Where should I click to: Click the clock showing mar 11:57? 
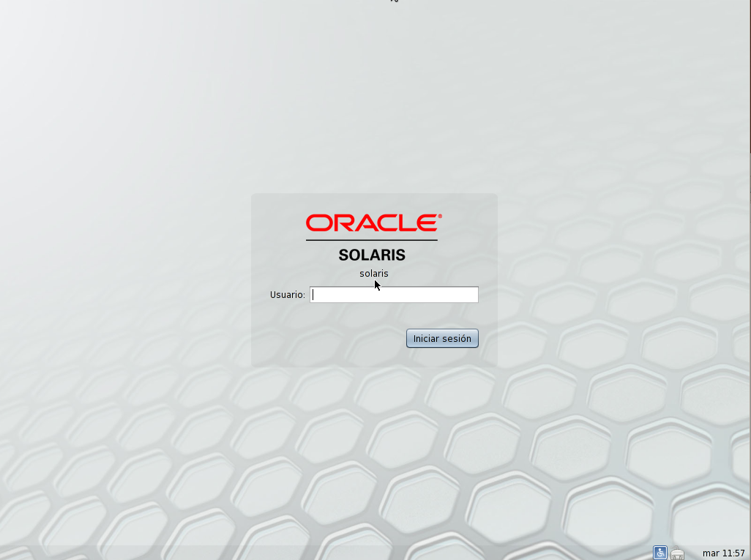point(722,554)
